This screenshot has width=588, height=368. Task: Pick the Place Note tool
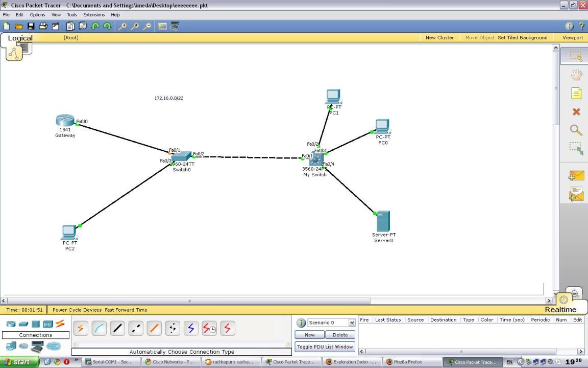point(576,93)
